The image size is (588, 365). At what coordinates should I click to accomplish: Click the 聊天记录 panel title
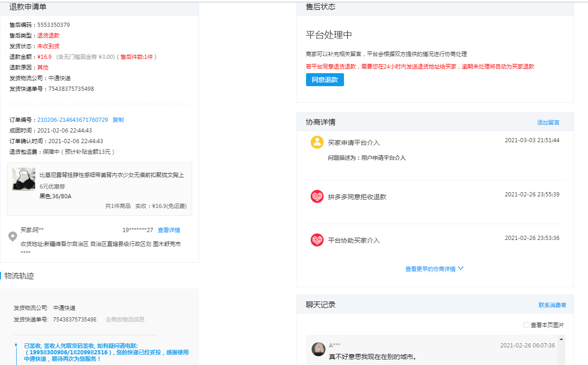[320, 304]
